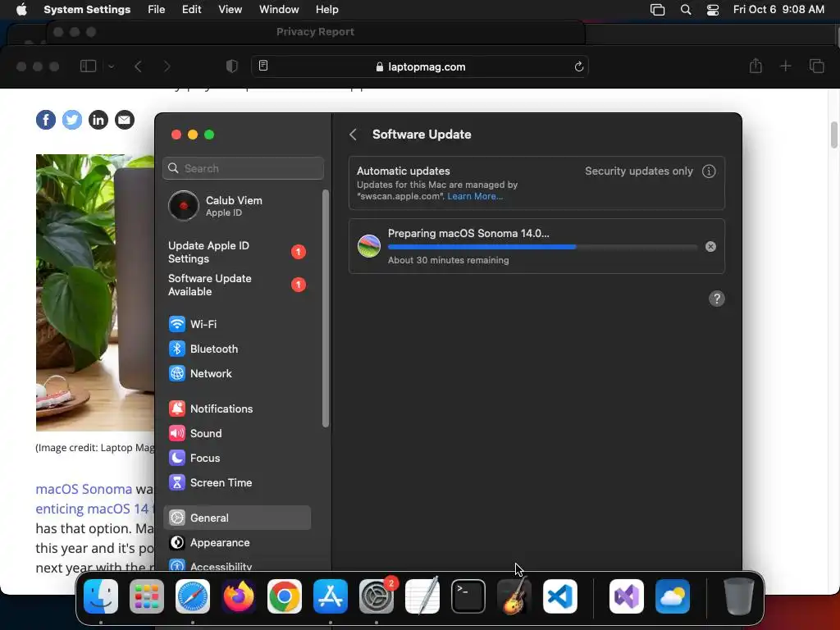Viewport: 840px width, 630px height.
Task: Click the macOS Sonoma update icon
Action: click(x=369, y=246)
